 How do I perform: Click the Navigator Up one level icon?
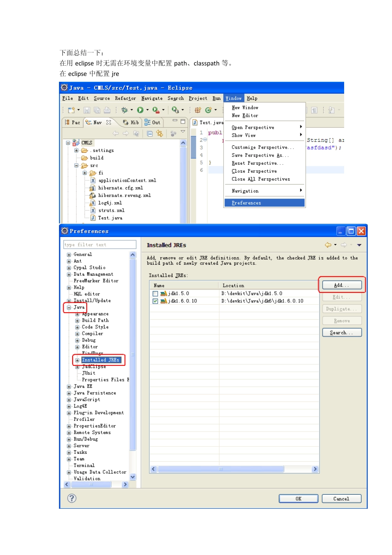(x=136, y=133)
